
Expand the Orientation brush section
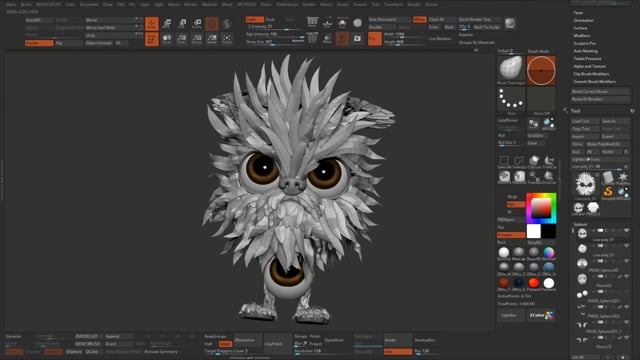[583, 20]
